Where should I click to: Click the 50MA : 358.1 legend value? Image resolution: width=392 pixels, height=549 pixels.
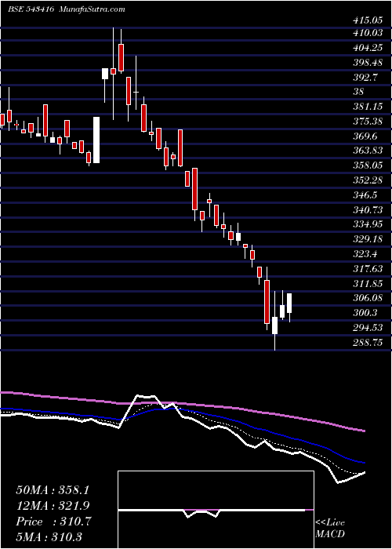(53, 490)
